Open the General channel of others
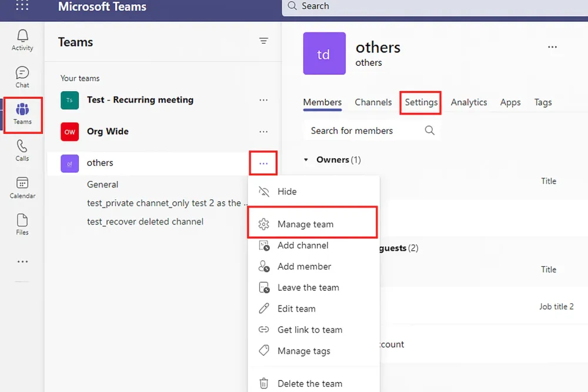The width and height of the screenshot is (588, 392). coord(102,184)
